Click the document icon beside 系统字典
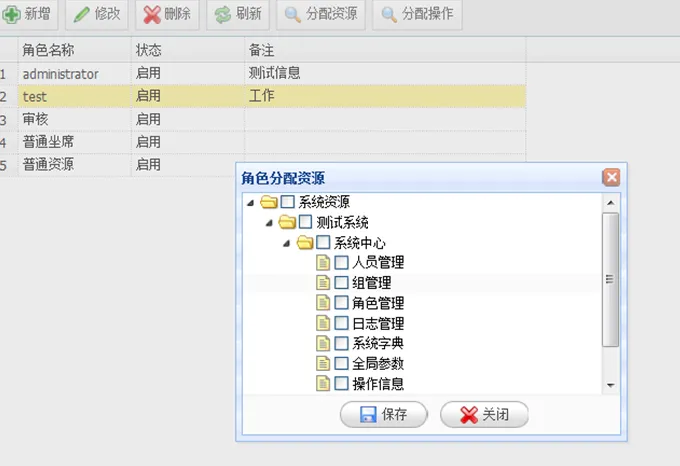680x466 pixels. [x=323, y=343]
